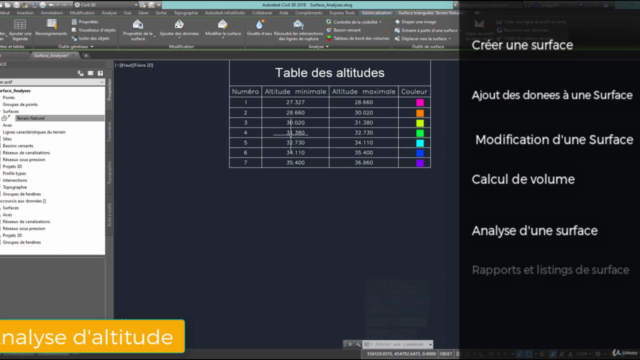The height and width of the screenshot is (360, 640).
Task: Toggle the OBJET button in the status bar
Action: click(x=446, y=354)
